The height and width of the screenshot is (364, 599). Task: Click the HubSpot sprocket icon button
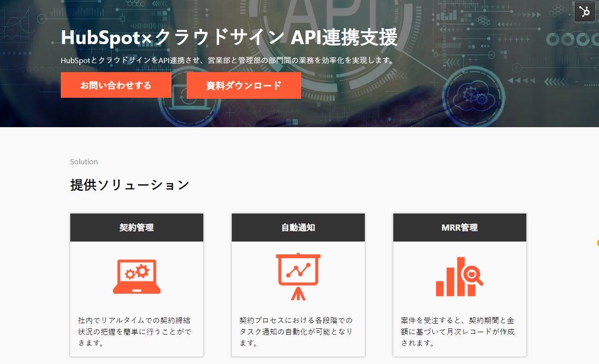(585, 11)
